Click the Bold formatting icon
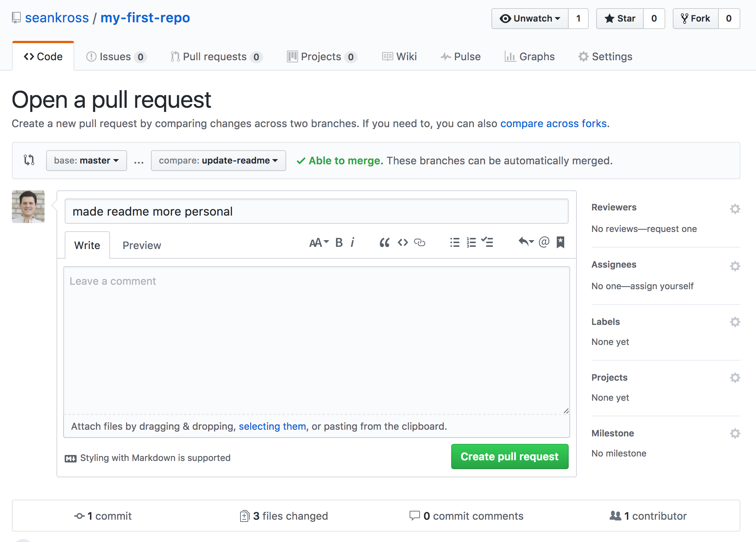Image resolution: width=756 pixels, height=542 pixels. tap(339, 243)
